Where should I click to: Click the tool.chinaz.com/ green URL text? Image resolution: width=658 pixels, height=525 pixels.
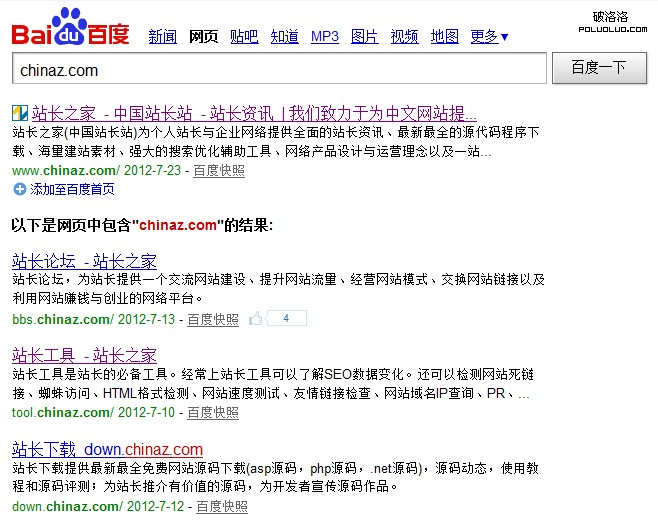[x=63, y=413]
